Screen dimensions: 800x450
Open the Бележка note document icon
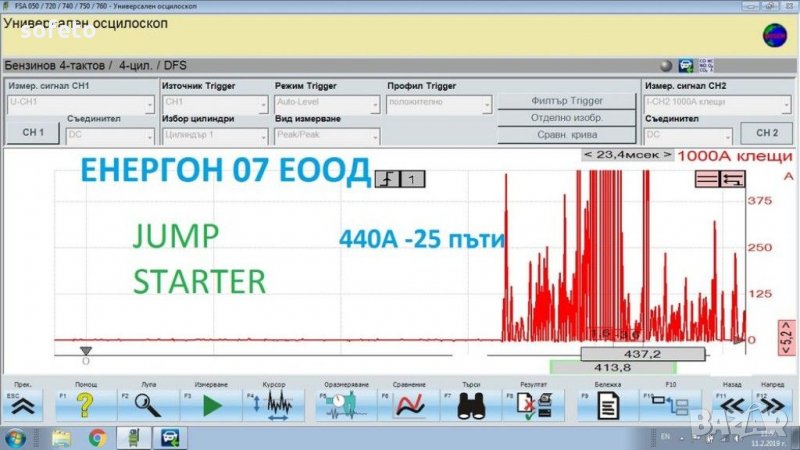pos(606,405)
